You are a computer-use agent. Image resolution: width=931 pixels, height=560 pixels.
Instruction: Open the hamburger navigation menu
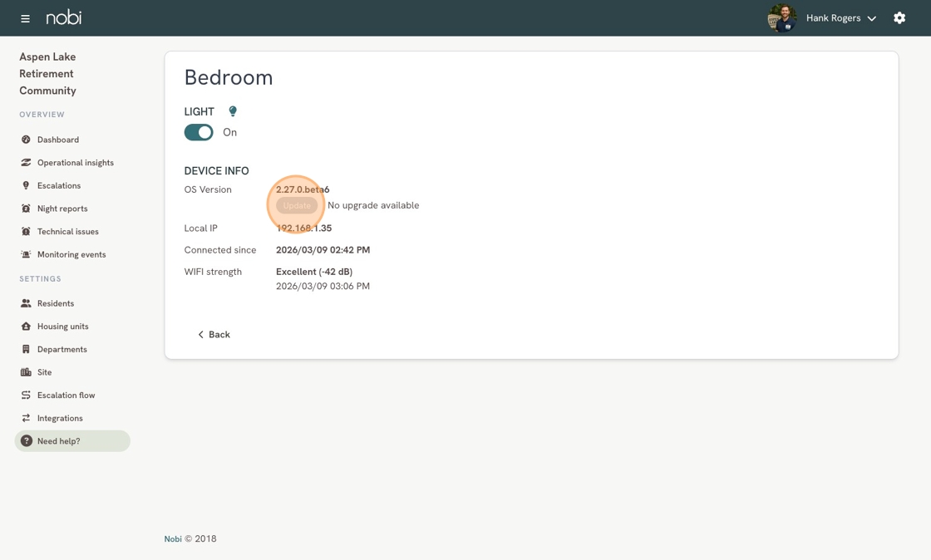[25, 18]
